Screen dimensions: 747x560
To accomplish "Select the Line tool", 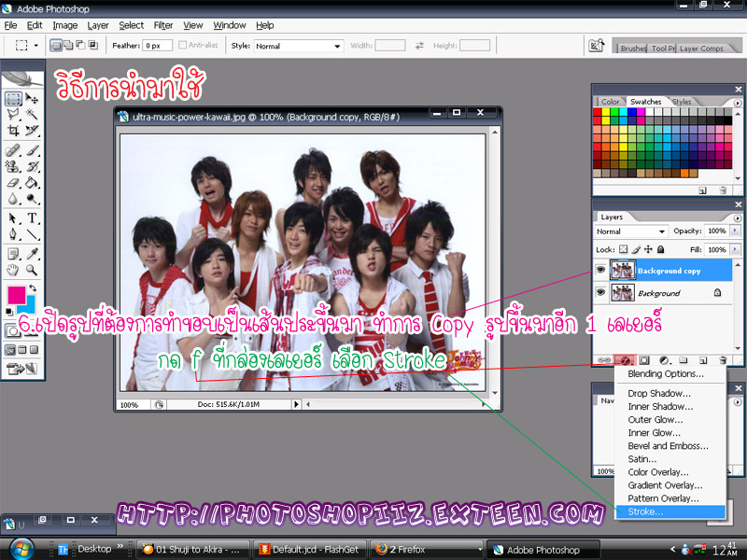I will (x=32, y=234).
